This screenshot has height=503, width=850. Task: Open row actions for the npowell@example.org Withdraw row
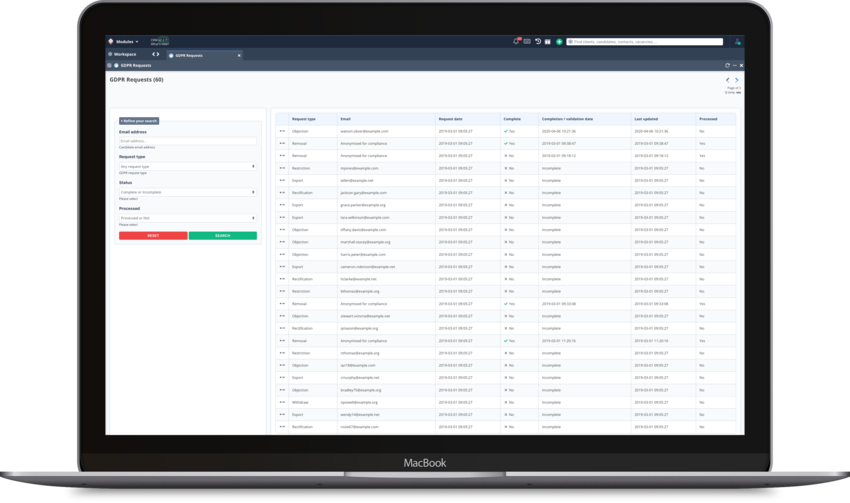click(x=282, y=402)
